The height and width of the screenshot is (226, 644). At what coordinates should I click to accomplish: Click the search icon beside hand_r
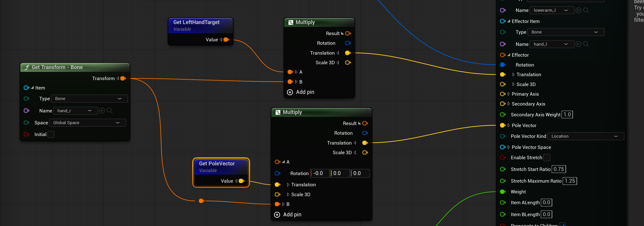point(109,111)
